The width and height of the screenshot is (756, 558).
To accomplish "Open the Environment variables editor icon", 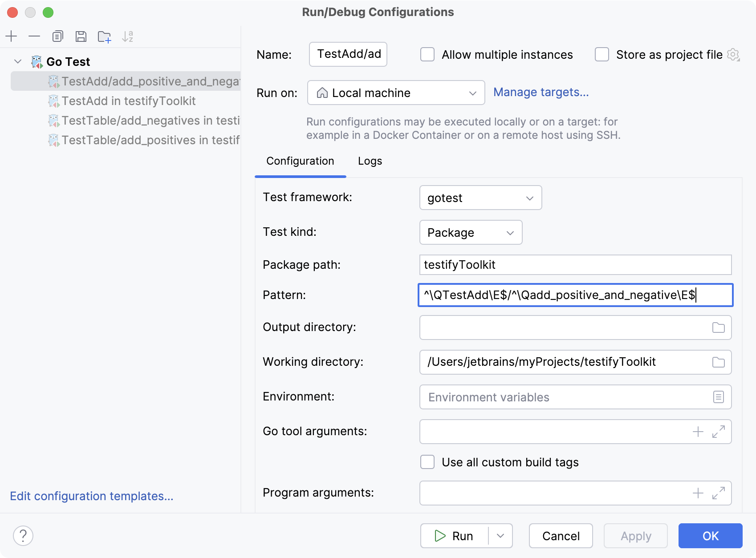I will click(718, 397).
